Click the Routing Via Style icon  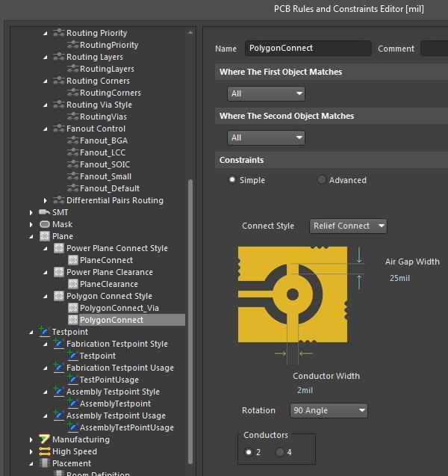[58, 105]
